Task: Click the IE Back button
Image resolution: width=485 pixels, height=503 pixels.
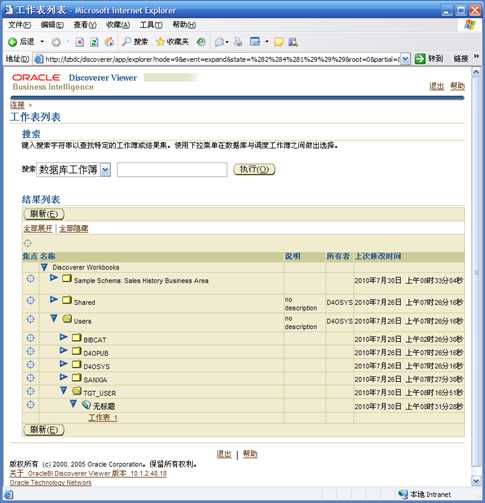Action: 21,42
